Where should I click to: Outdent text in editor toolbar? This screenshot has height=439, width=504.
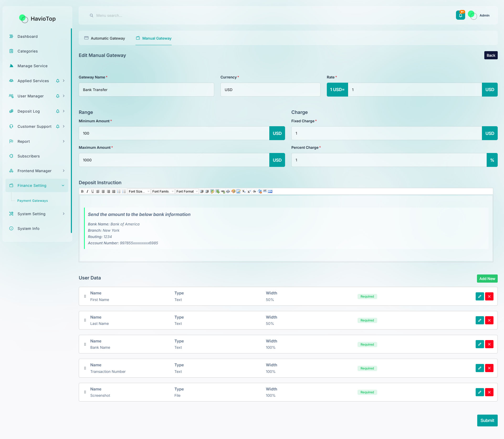pyautogui.click(x=207, y=191)
